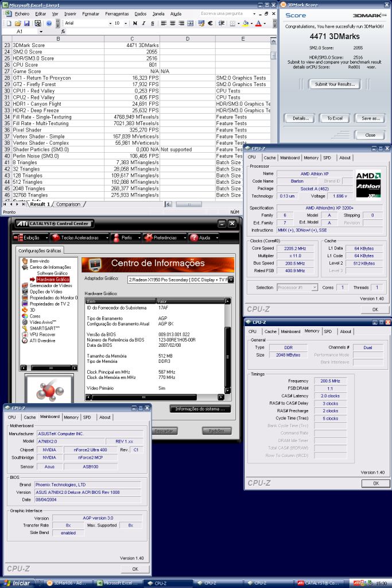The height and width of the screenshot is (588, 392).
Task: Switch to SPD tab in CPU-Z Memory window
Action: (x=328, y=331)
